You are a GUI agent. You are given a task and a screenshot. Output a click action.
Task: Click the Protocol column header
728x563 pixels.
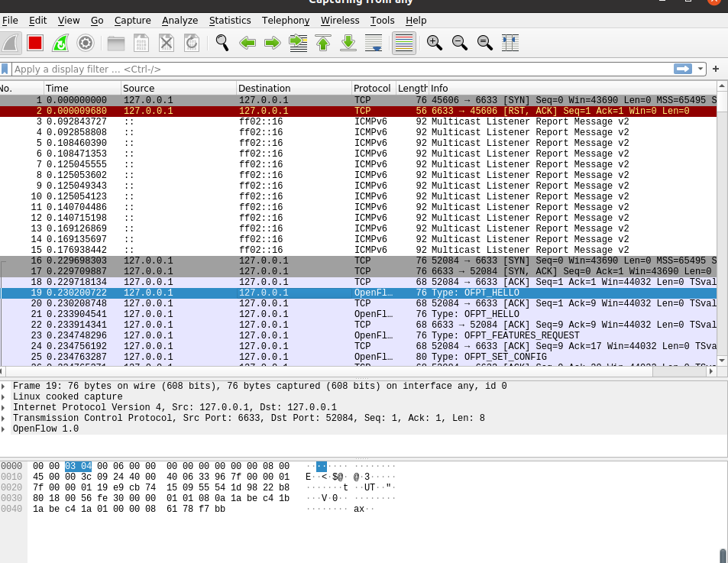coord(372,89)
